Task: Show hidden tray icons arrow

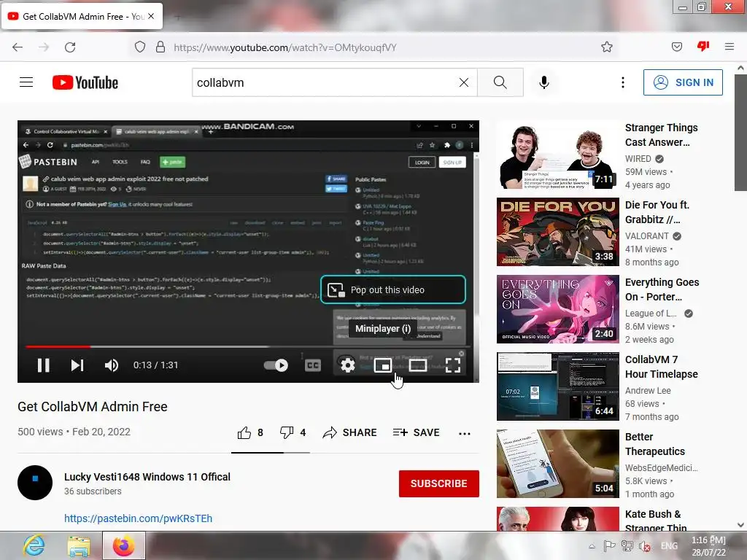Action: pyautogui.click(x=592, y=546)
